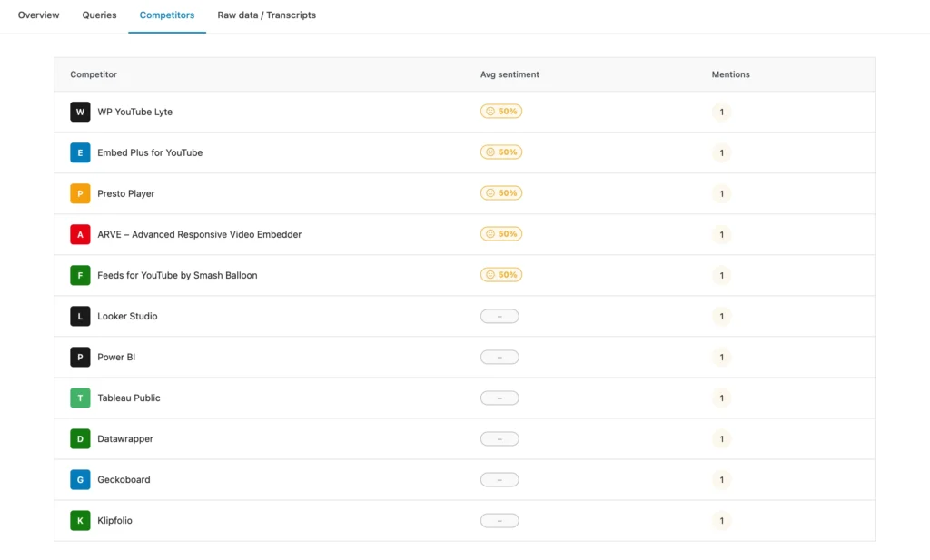Click the Power BI 'P' icon
Image resolution: width=930 pixels, height=560 pixels.
[80, 358]
